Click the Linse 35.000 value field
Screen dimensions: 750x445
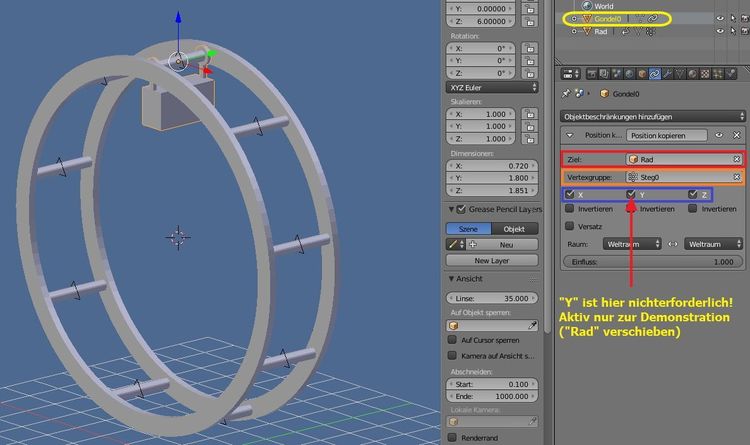pyautogui.click(x=492, y=298)
